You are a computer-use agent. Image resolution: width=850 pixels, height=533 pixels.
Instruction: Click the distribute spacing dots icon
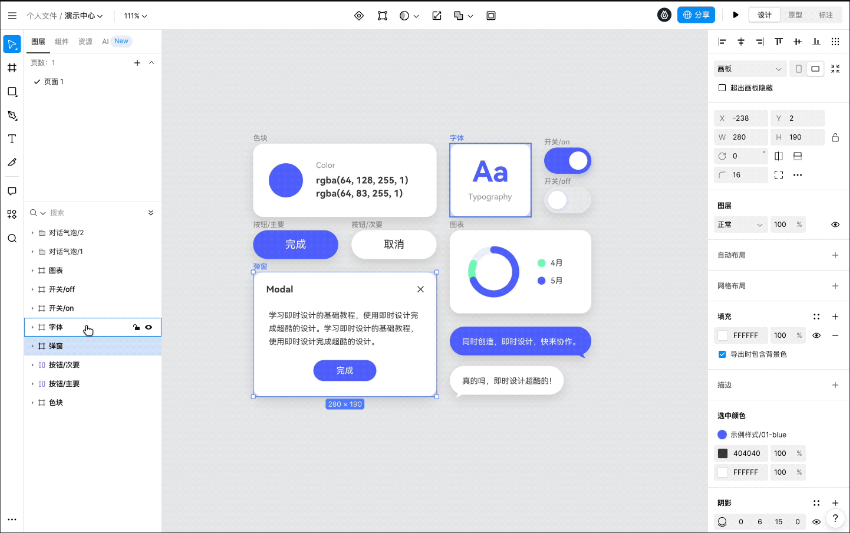[x=835, y=41]
